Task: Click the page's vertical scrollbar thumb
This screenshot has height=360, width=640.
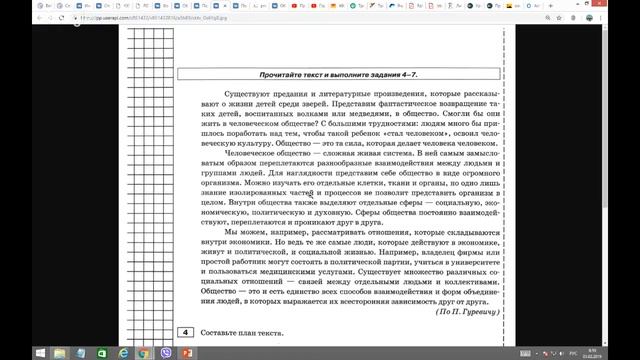Action: [x=605, y=118]
